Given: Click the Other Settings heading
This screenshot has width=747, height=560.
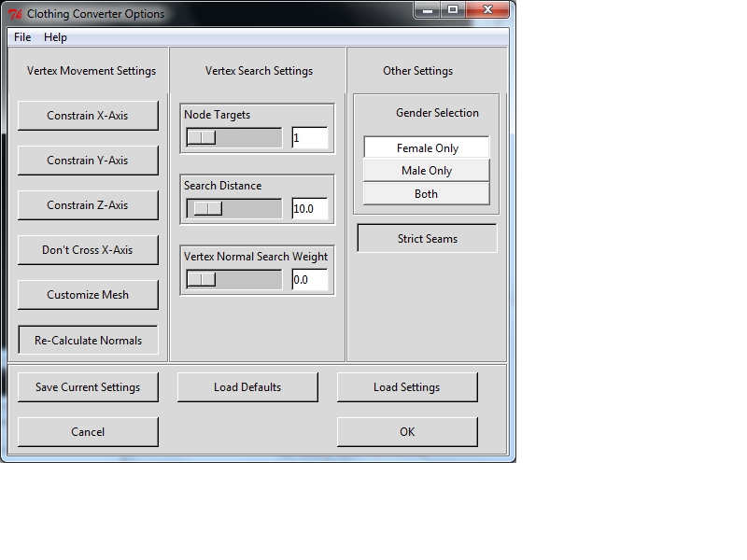Looking at the screenshot, I should (417, 71).
